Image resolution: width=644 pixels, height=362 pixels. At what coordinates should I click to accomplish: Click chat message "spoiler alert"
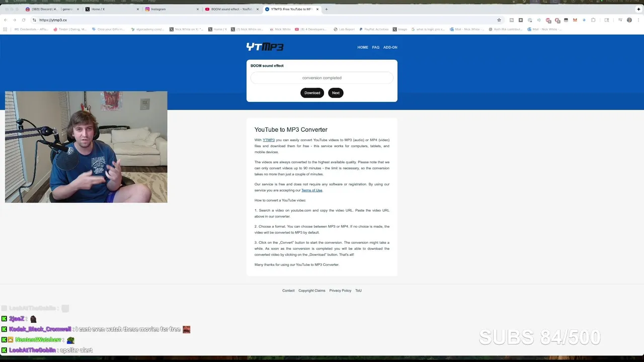(76, 350)
